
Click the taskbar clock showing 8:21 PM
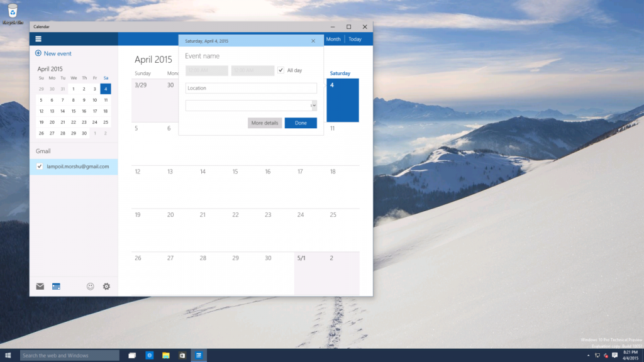630,356
